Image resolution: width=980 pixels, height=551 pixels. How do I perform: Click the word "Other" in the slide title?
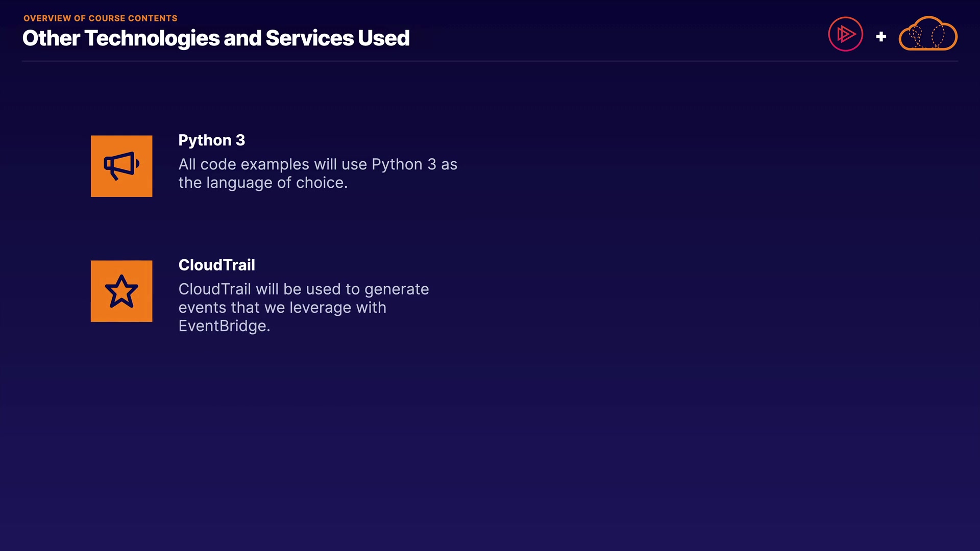click(51, 38)
